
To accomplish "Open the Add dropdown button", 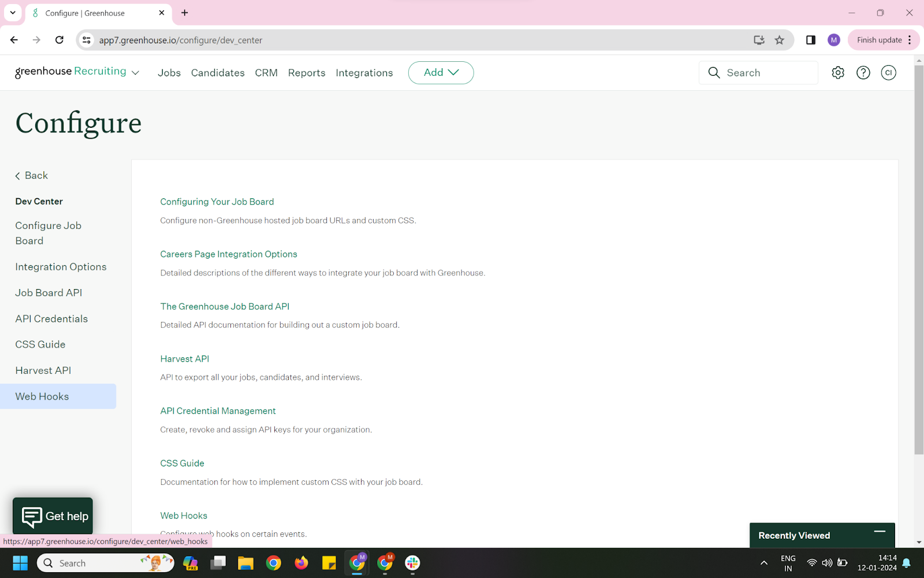I will point(441,73).
